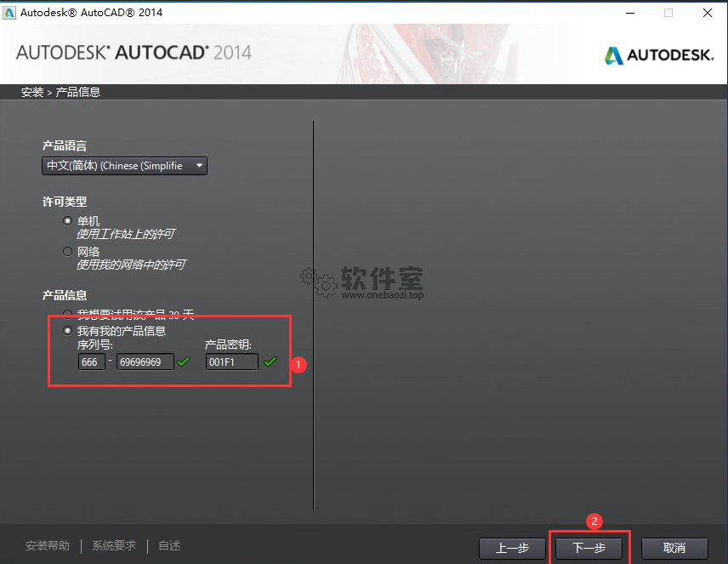Screen dimensions: 728x564
Task: Close the AutoCAD 2014 installer window
Action: point(708,13)
